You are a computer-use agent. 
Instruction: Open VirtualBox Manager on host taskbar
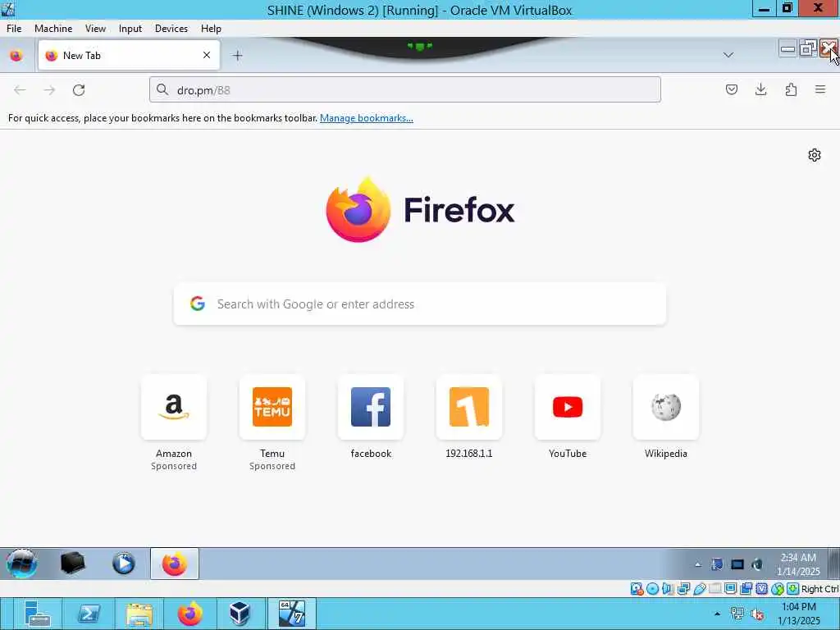(240, 614)
